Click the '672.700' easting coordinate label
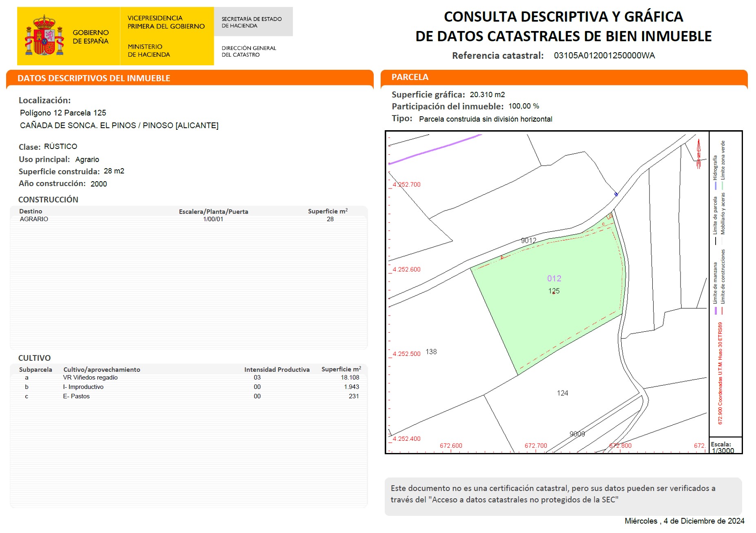This screenshot has height=533, width=756. [536, 446]
